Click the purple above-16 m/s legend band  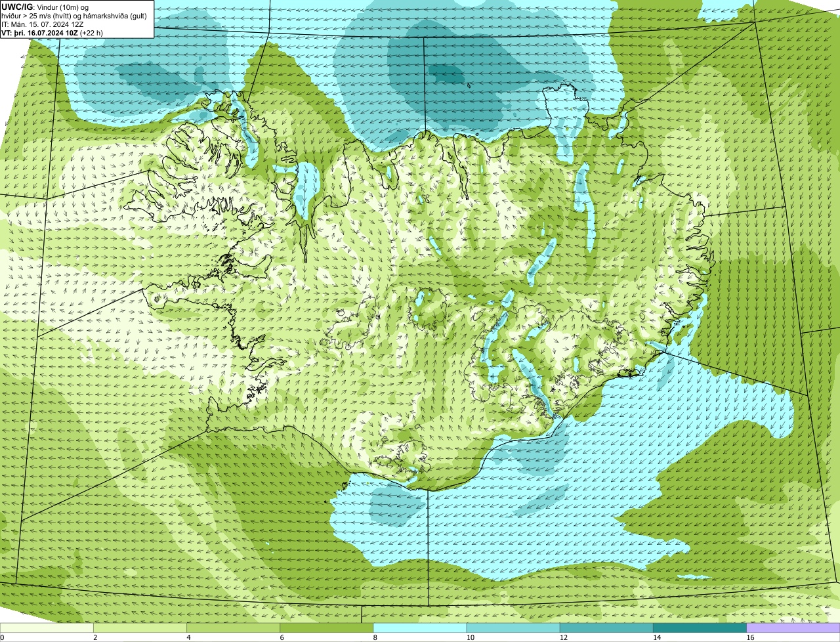(793, 628)
